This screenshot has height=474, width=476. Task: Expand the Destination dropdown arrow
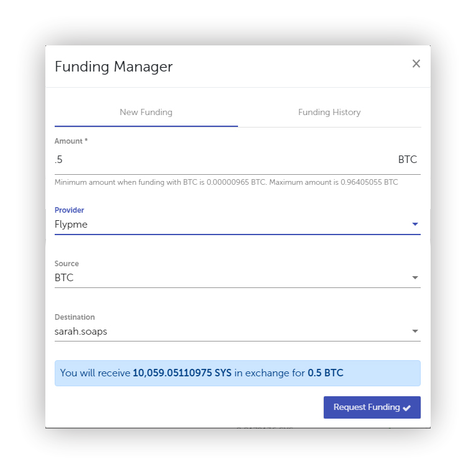click(415, 332)
